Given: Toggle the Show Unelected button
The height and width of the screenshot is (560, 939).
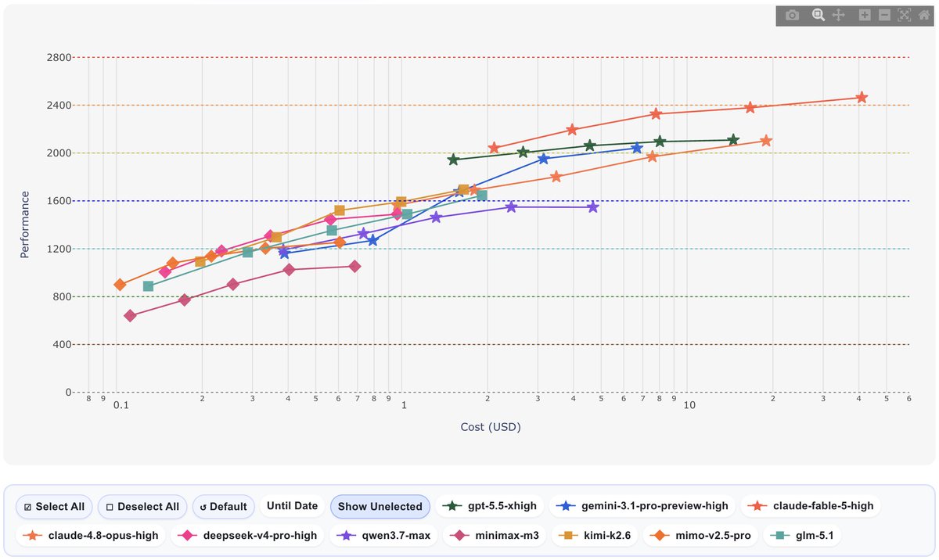Looking at the screenshot, I should (x=380, y=506).
